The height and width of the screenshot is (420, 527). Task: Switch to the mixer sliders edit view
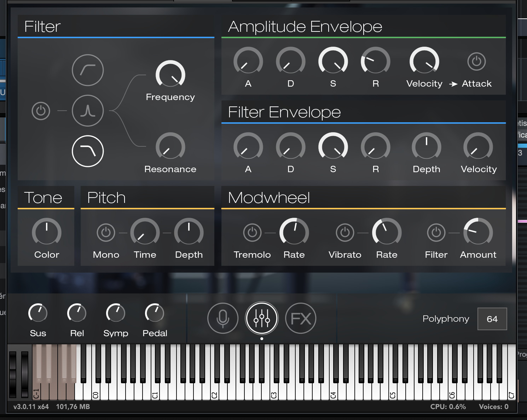[262, 318]
